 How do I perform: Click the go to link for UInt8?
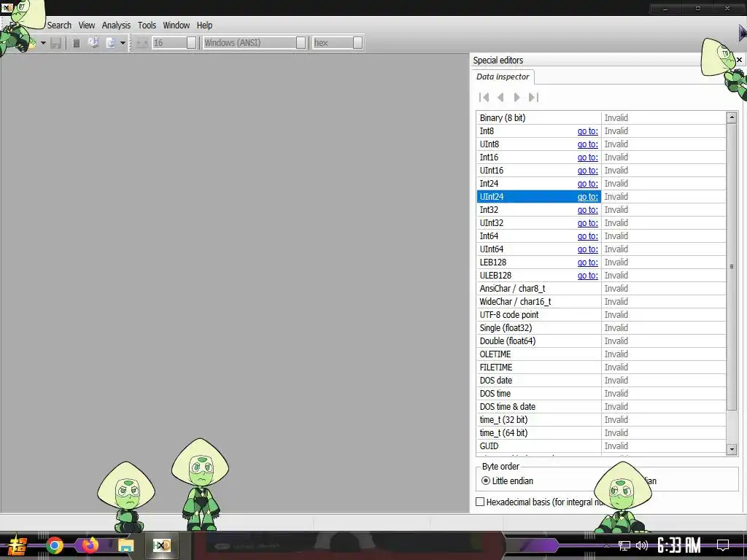[587, 144]
